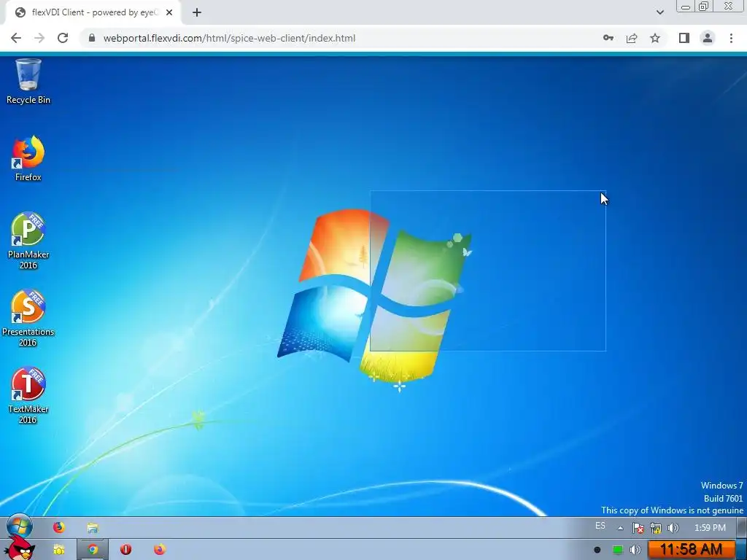
Task: Open the orange 11:58 AM clock
Action: [x=691, y=550]
